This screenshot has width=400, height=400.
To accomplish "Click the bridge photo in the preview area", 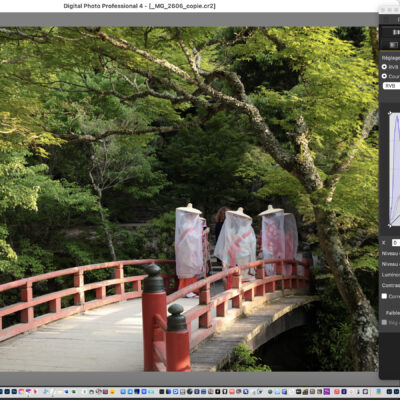I will [189, 199].
